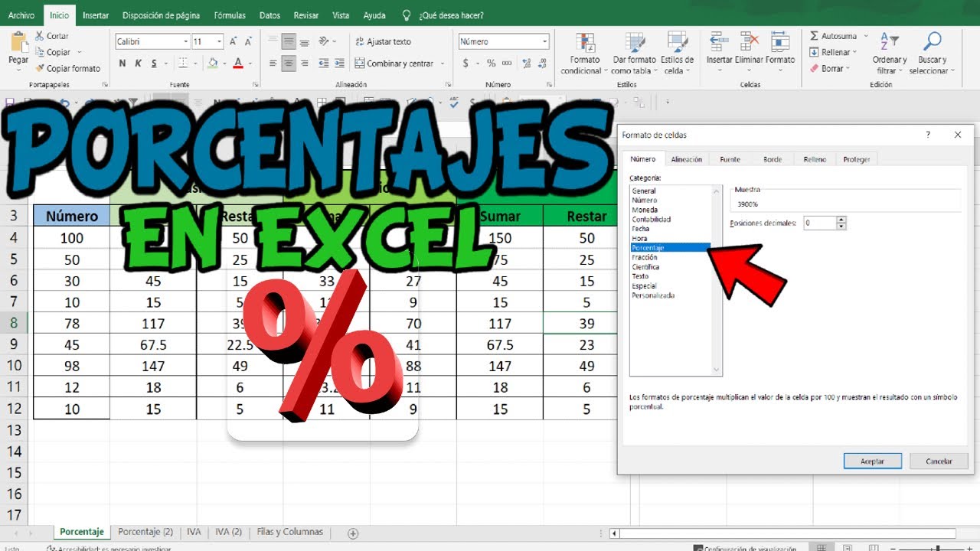980x551 pixels.
Task: Open Dar formato como tabla menu
Action: pos(635,54)
